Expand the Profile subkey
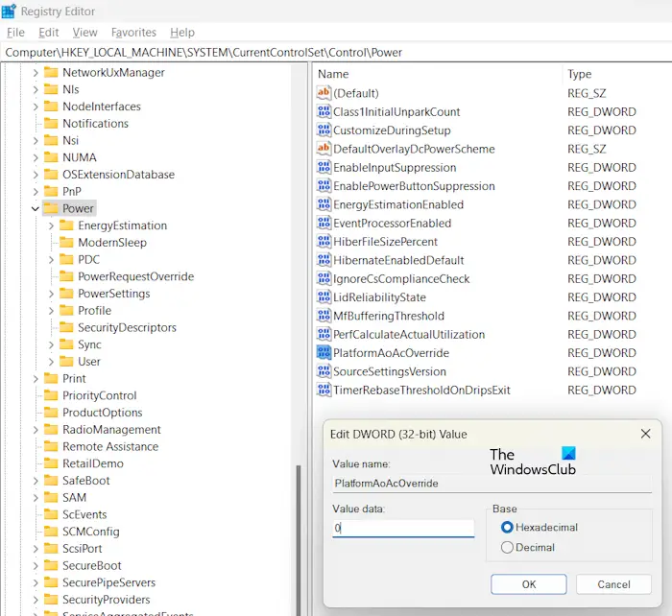The height and width of the screenshot is (616, 672). click(51, 311)
